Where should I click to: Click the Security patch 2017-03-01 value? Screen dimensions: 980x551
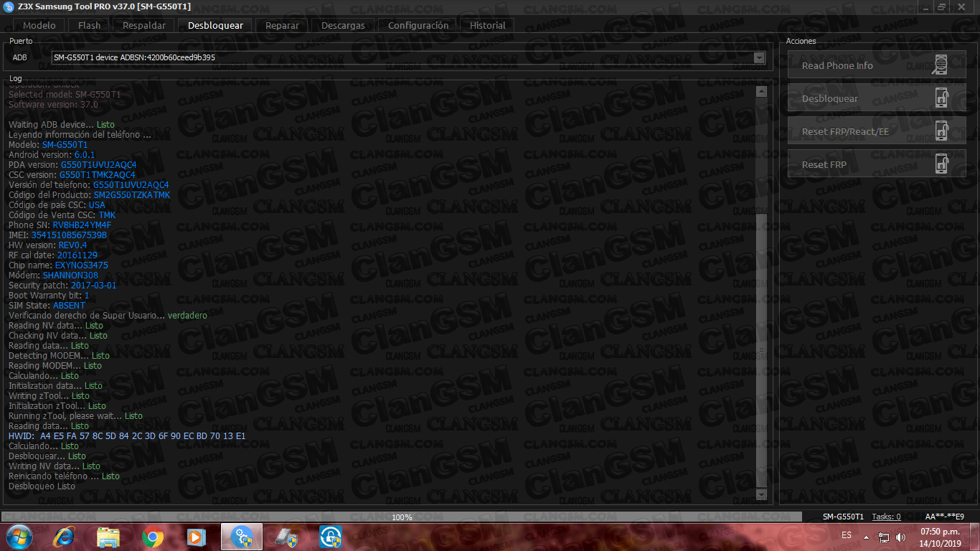click(93, 286)
